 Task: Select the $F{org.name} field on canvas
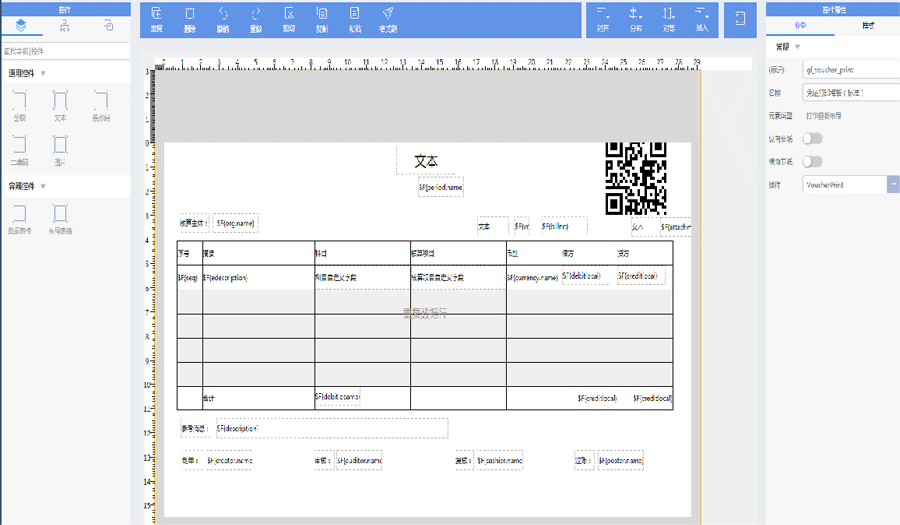235,223
